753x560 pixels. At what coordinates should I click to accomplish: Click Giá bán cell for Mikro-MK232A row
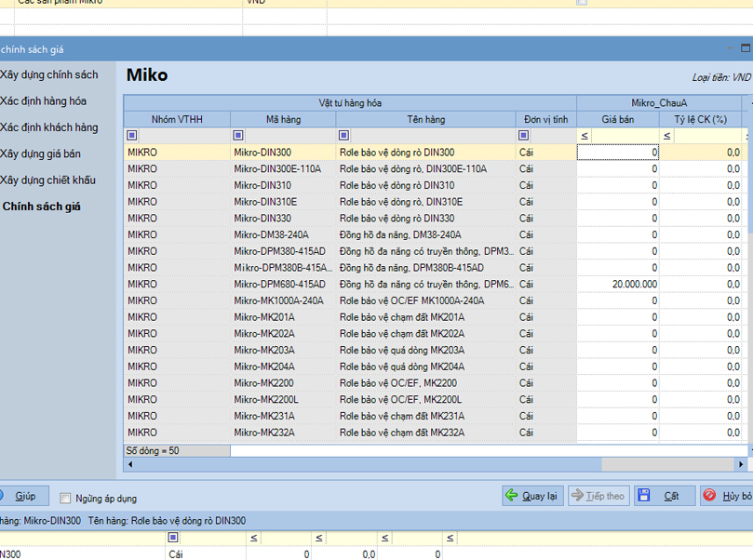pos(618,433)
